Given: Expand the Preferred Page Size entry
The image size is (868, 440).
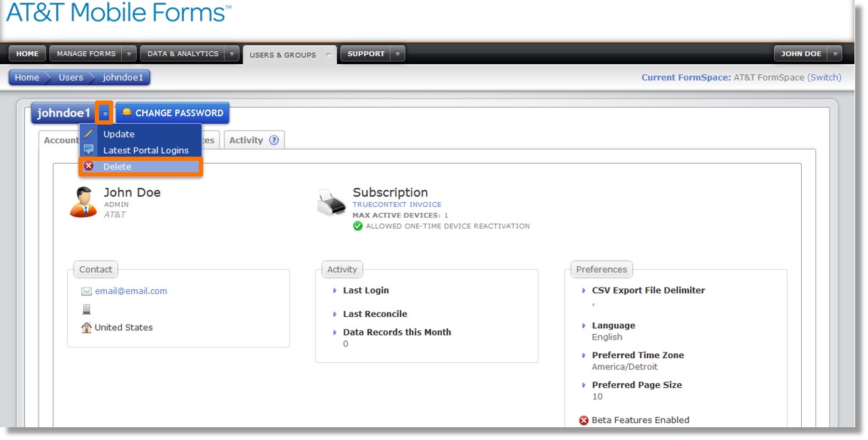Looking at the screenshot, I should [584, 385].
